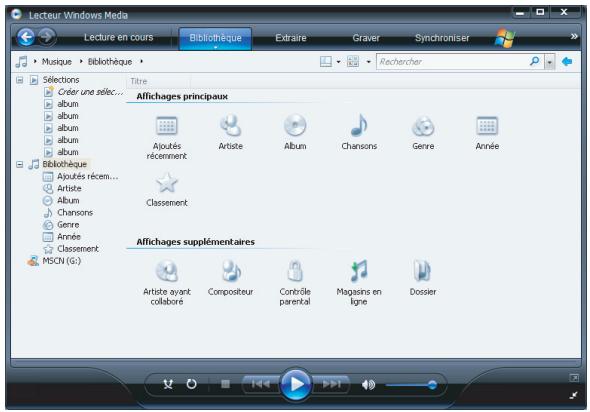
Task: Click the blue Back navigation arrow
Action: [x=26, y=37]
